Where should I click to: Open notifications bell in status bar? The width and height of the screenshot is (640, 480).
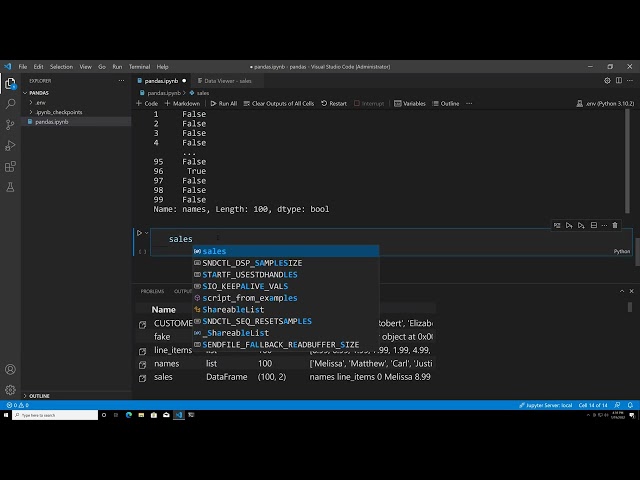pos(630,405)
